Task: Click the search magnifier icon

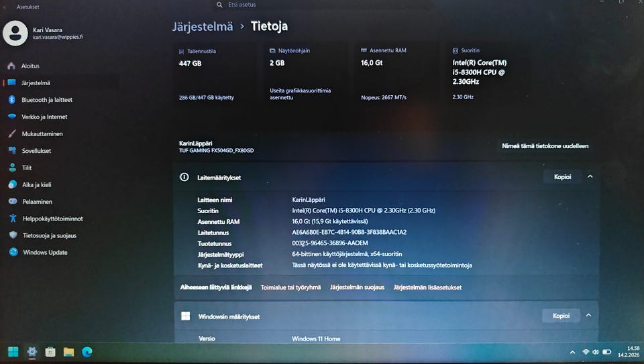Action: point(219,5)
